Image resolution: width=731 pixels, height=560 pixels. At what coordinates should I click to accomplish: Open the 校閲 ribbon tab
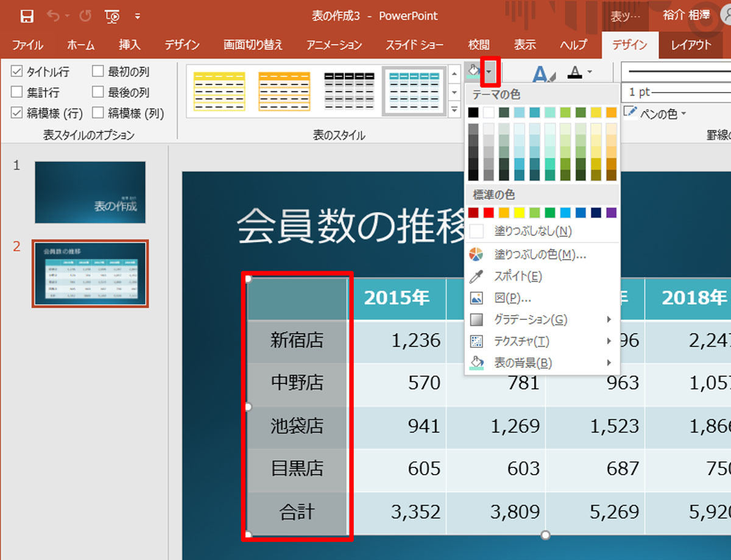(479, 45)
